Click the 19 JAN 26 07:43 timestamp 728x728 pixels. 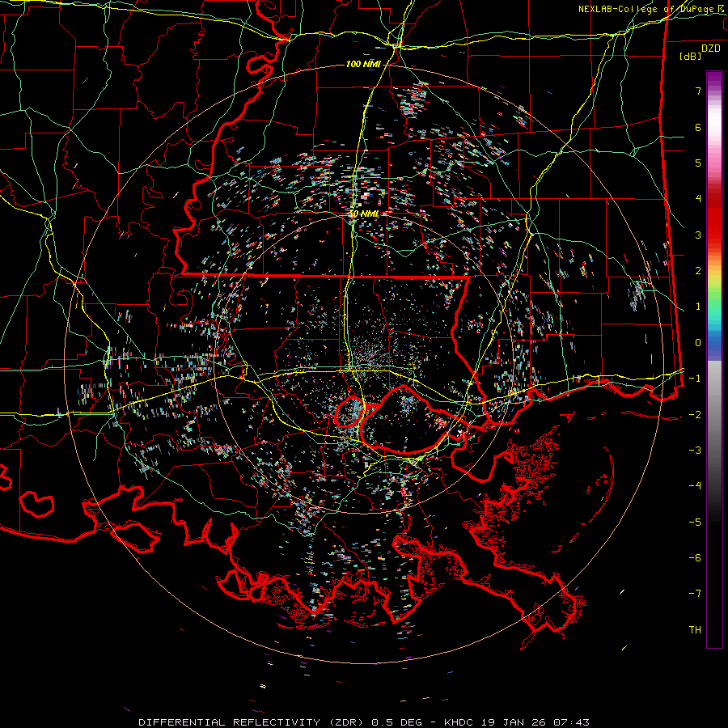click(x=535, y=722)
